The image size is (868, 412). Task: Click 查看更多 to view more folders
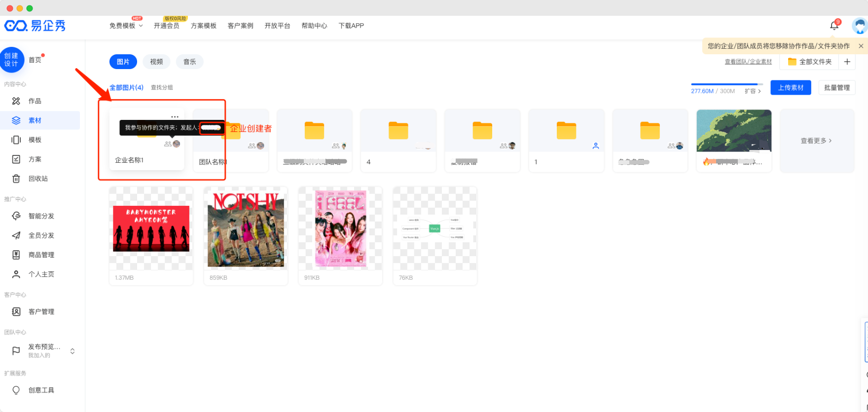(x=816, y=141)
